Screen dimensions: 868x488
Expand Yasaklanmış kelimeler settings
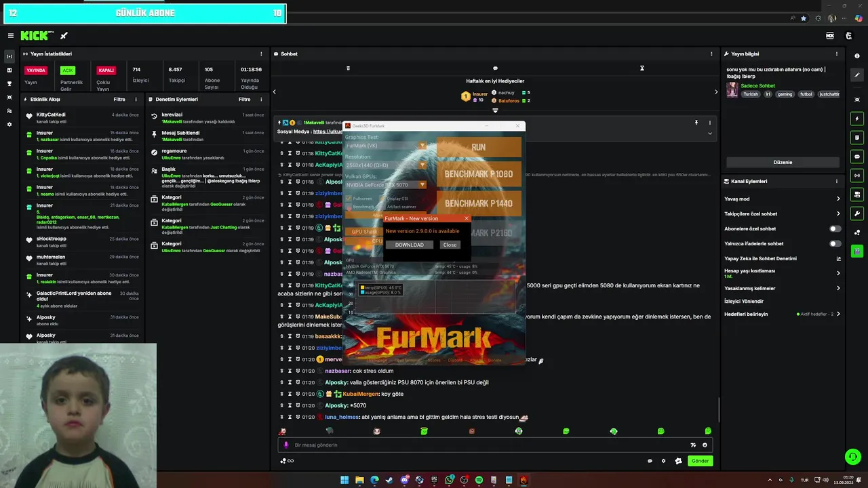click(x=838, y=288)
